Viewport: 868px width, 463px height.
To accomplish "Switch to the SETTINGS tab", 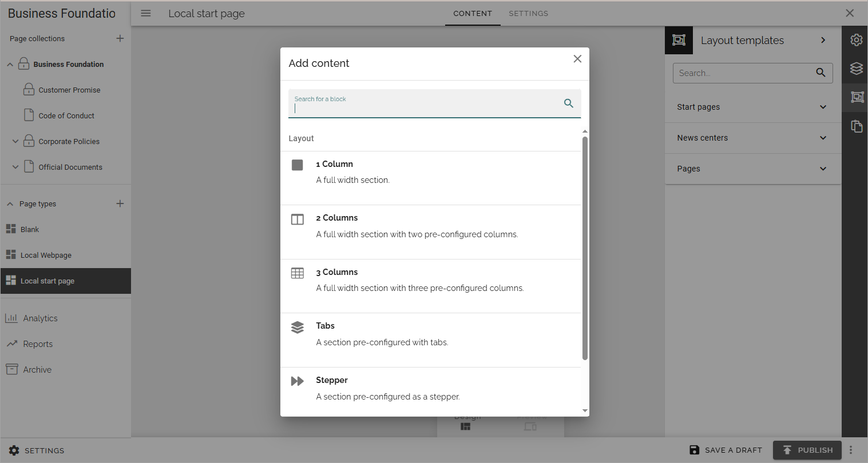I will coord(528,13).
